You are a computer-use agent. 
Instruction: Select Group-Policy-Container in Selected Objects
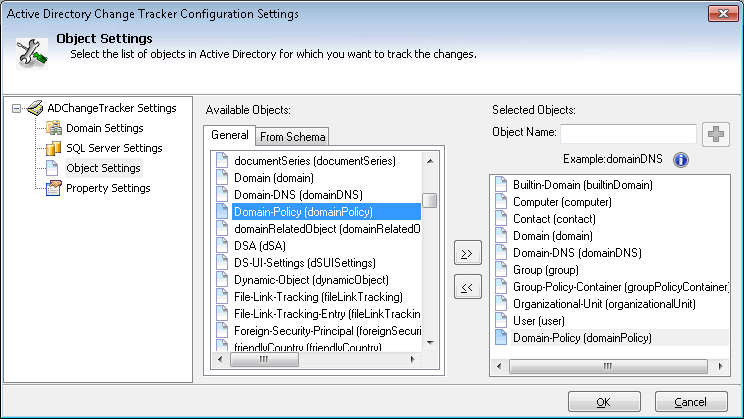point(620,287)
